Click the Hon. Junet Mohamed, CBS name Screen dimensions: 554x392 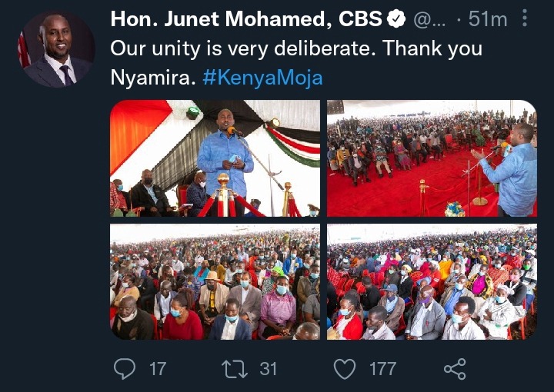pyautogui.click(x=246, y=19)
